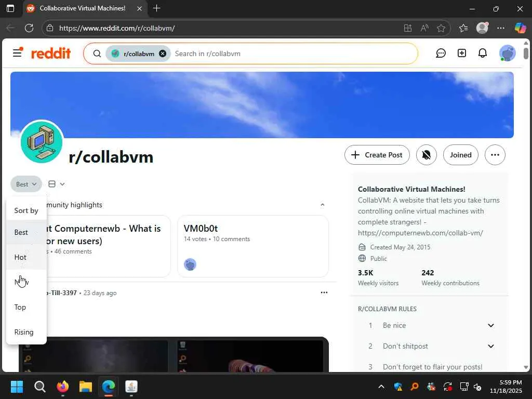Open Reddit chat messages icon
The width and height of the screenshot is (532, 399).
point(441,54)
